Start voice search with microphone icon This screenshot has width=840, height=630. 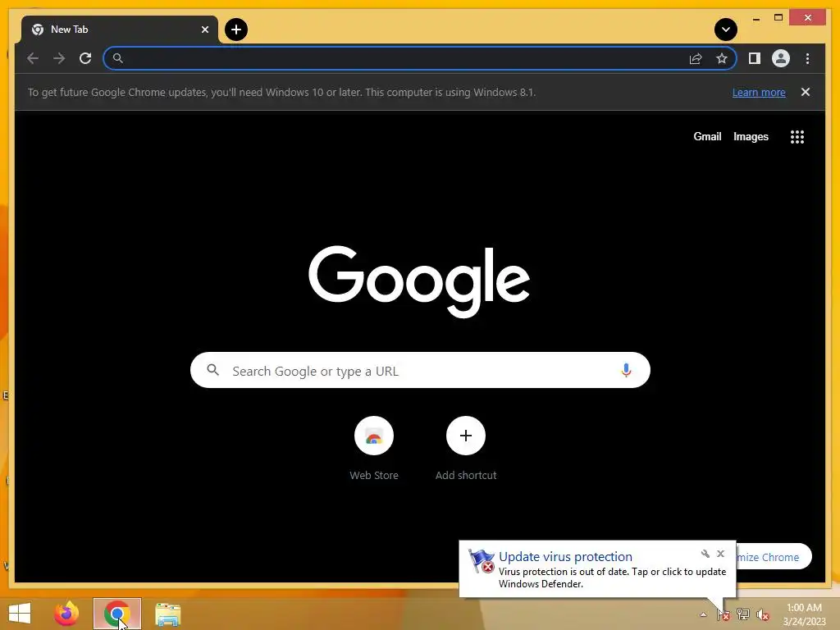(x=626, y=370)
